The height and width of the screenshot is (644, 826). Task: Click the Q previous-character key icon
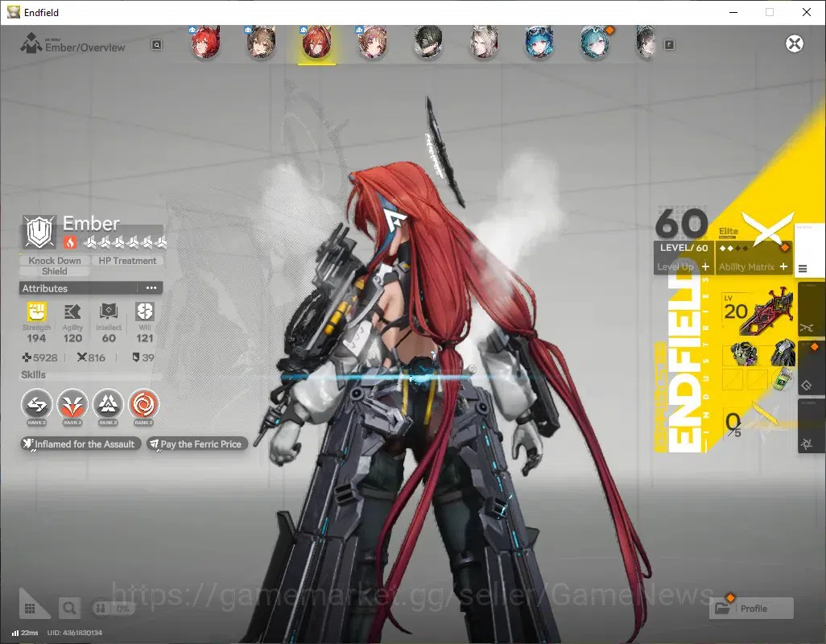coord(156,45)
